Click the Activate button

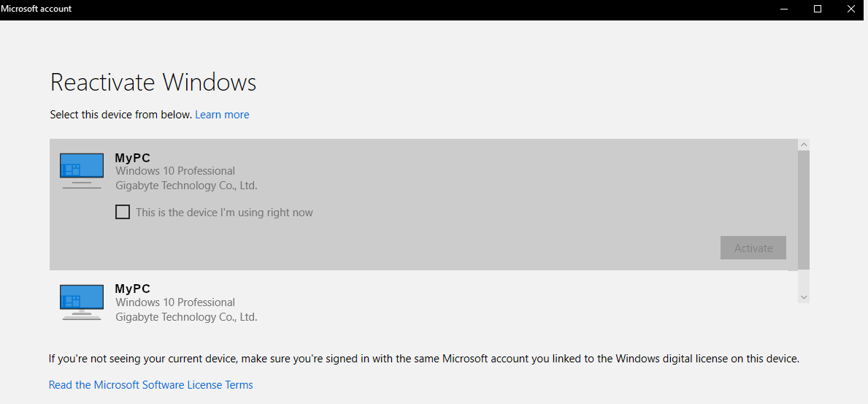[x=753, y=248]
